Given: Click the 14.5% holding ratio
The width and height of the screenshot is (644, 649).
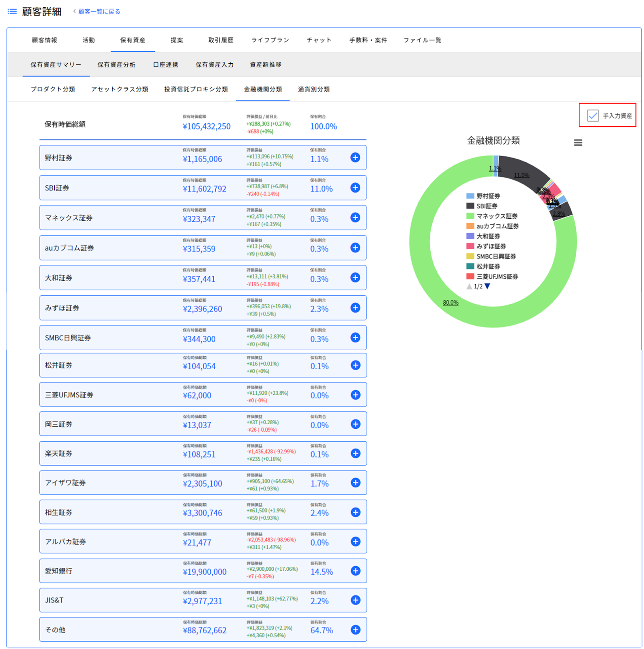Looking at the screenshot, I should tap(322, 572).
